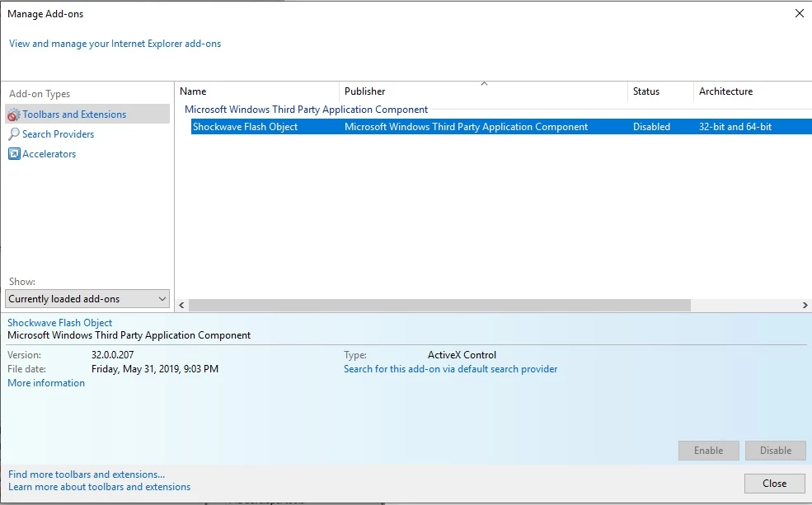Sort list by Publisher column header
The height and width of the screenshot is (505, 812).
tap(364, 91)
